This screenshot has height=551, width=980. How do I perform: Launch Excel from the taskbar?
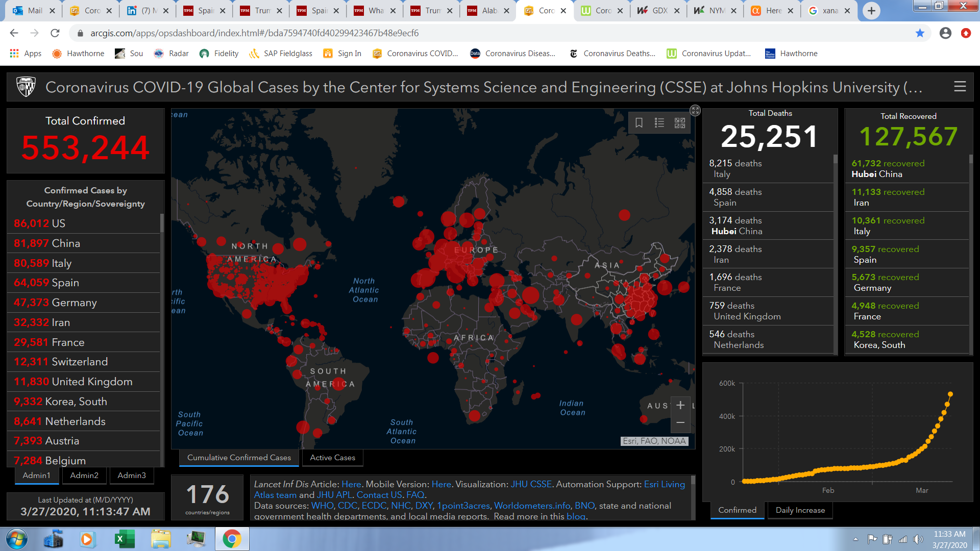pyautogui.click(x=124, y=539)
